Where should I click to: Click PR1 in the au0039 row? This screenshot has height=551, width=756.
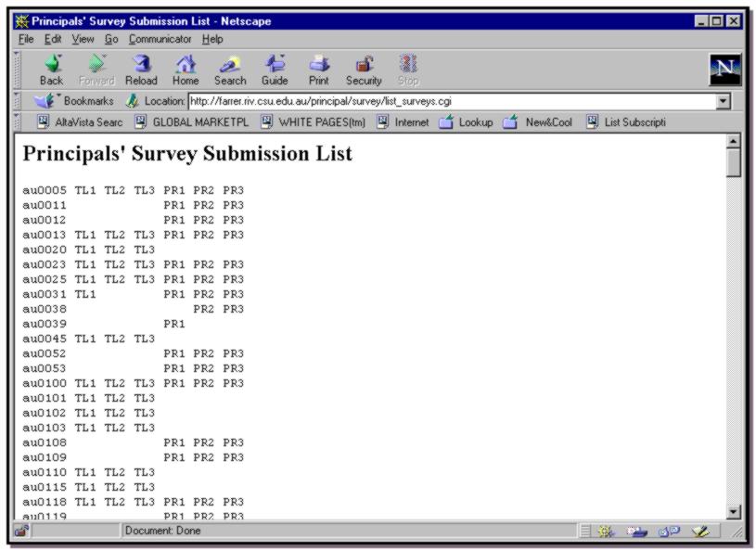(x=174, y=324)
